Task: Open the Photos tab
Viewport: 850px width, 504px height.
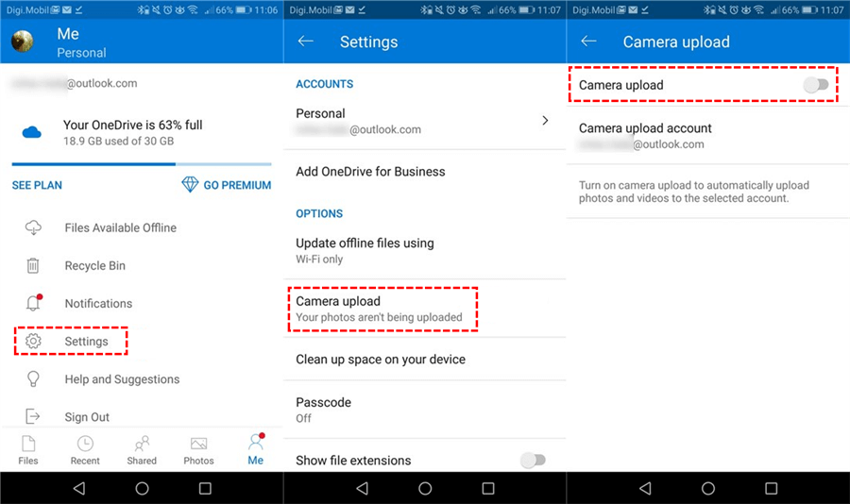Action: [198, 450]
